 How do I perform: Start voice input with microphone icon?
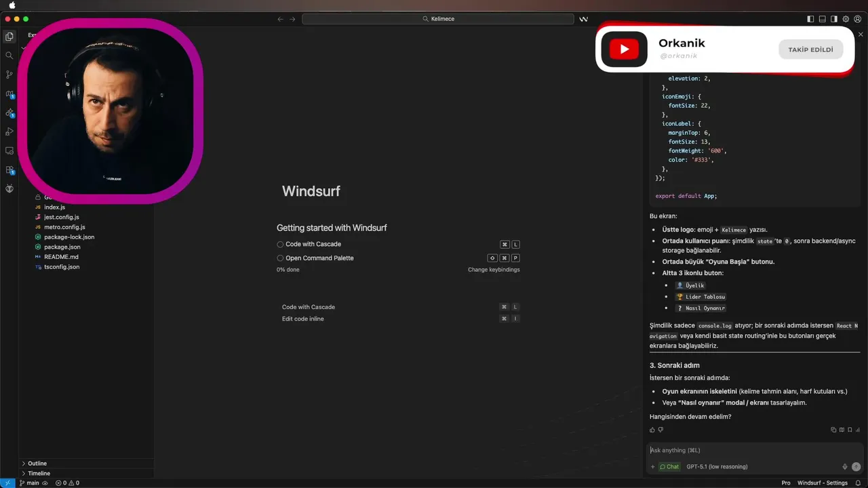click(845, 466)
